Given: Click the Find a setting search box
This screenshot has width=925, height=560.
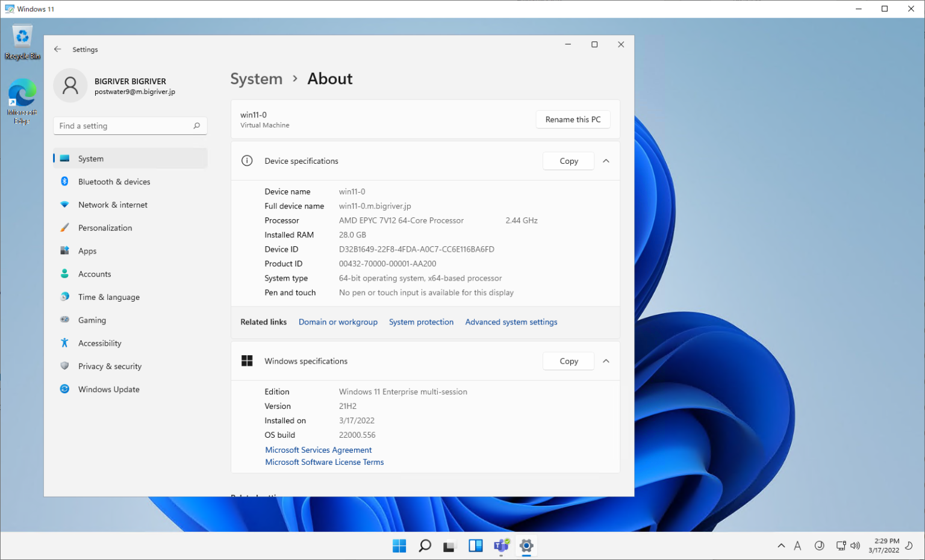Looking at the screenshot, I should [x=120, y=125].
